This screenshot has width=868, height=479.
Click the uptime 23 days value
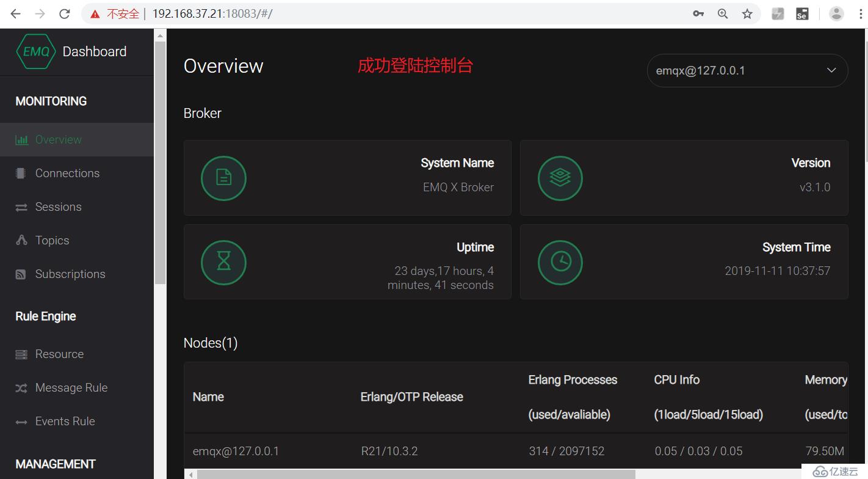(441, 278)
